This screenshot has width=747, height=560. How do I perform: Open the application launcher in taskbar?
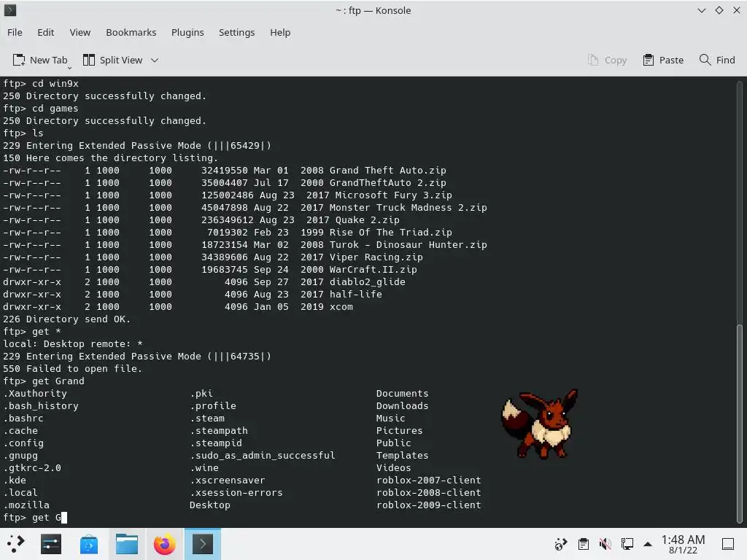coord(15,544)
